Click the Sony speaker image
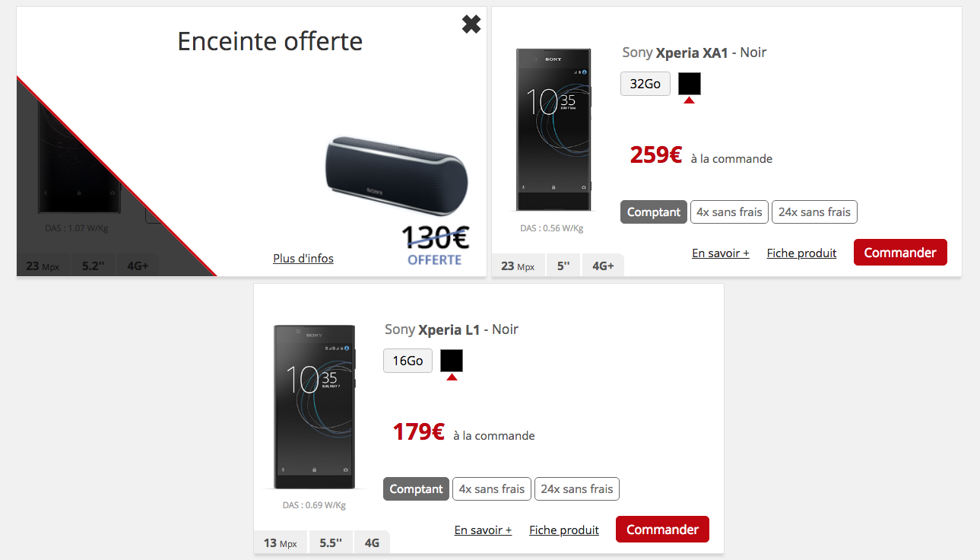This screenshot has height=560, width=980. pyautogui.click(x=395, y=175)
